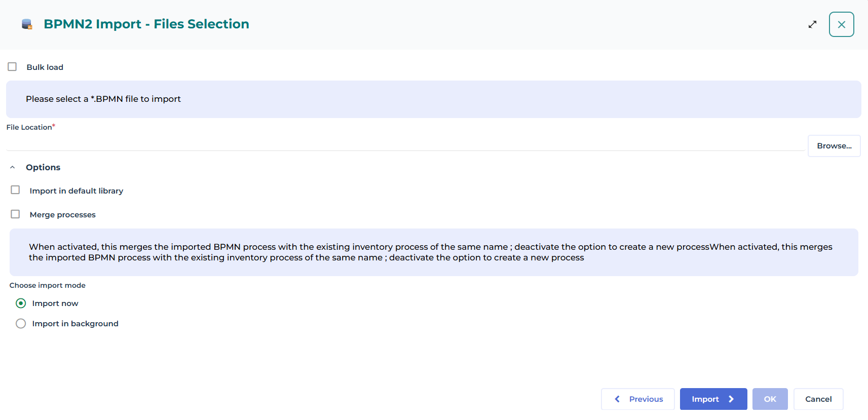The height and width of the screenshot is (420, 868).
Task: Enable the Bulk load checkbox
Action: (12, 66)
